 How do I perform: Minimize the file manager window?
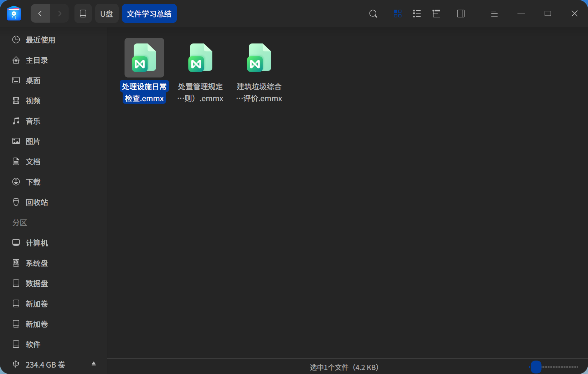coord(521,14)
